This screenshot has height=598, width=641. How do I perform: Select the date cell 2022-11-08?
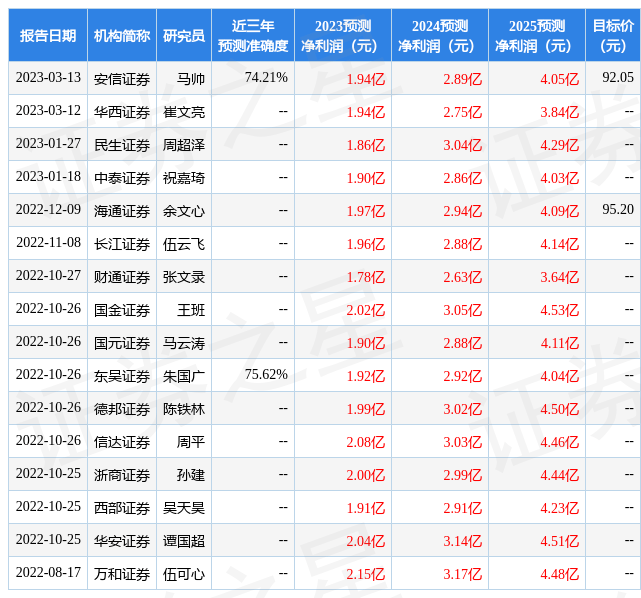(x=48, y=243)
